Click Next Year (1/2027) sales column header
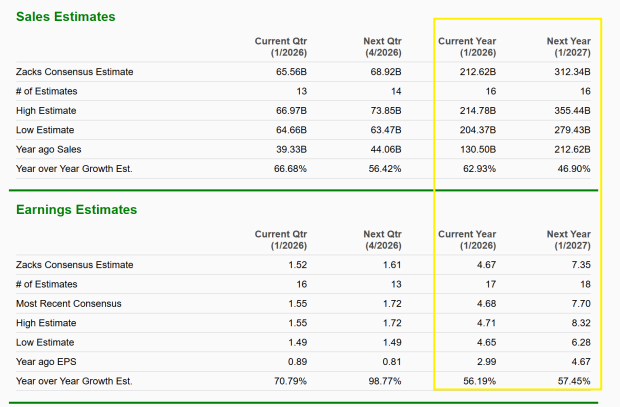Screen dimensions: 620x407 pos(568,47)
